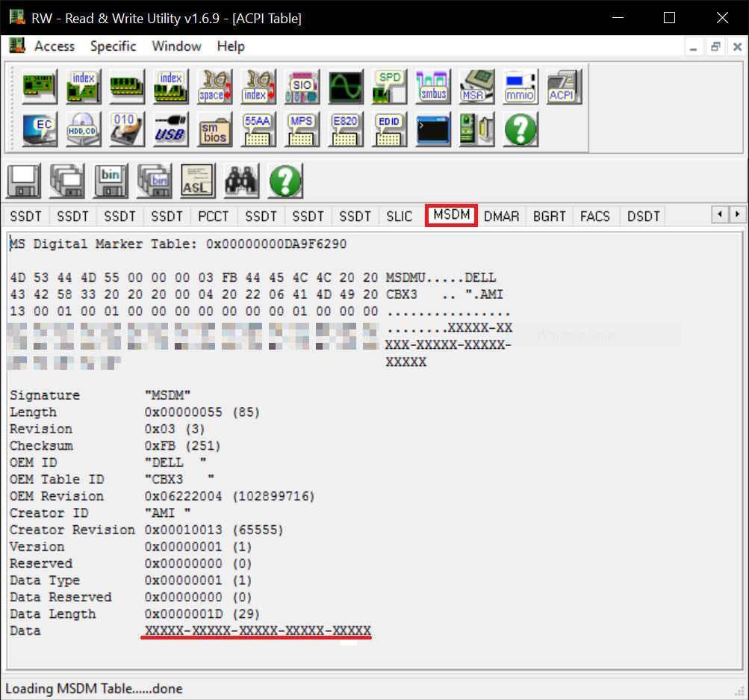Screen dimensions: 749x700
Task: Click the Save as binary icon
Action: (x=111, y=181)
